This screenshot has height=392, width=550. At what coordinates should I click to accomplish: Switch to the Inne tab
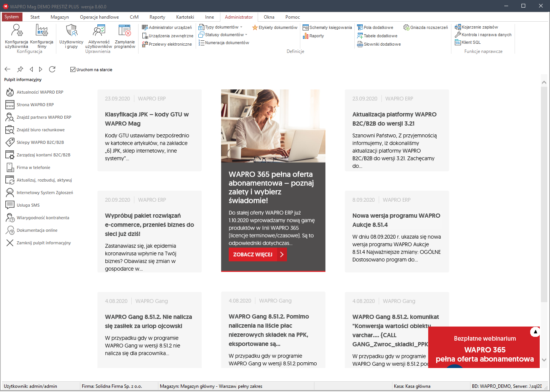(x=209, y=17)
